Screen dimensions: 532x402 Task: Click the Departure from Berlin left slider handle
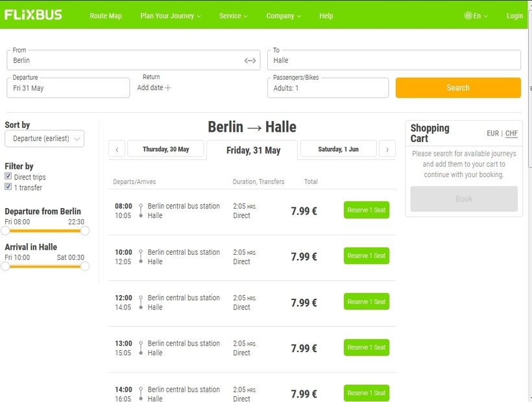5,230
